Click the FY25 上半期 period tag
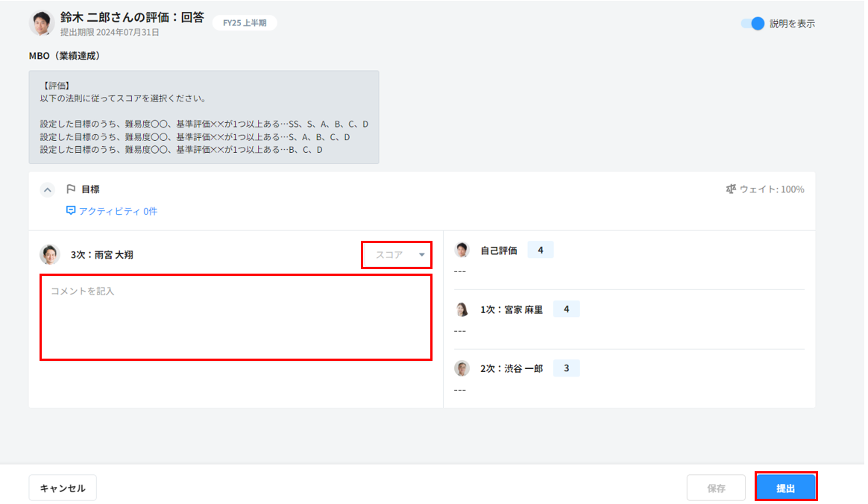The height and width of the screenshot is (504, 868). coord(245,23)
